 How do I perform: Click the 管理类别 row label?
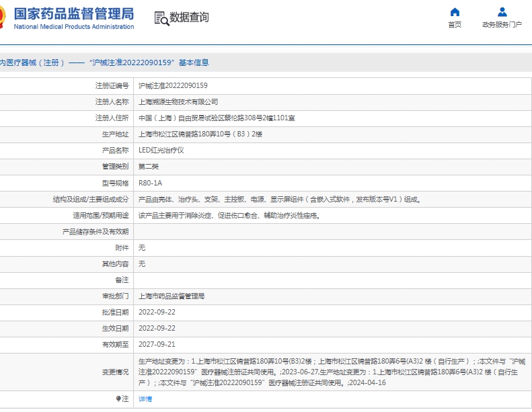(116, 166)
